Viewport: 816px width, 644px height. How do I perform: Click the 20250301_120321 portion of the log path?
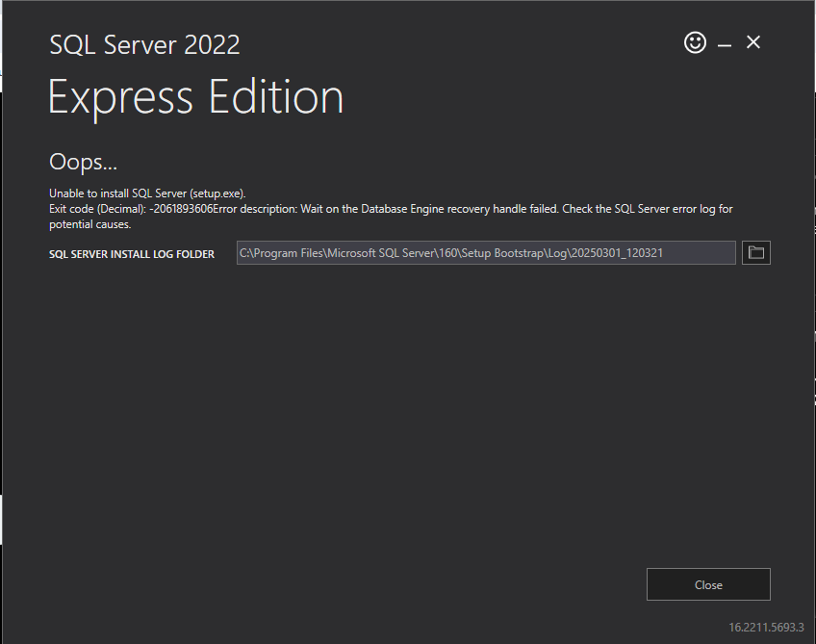click(x=617, y=253)
